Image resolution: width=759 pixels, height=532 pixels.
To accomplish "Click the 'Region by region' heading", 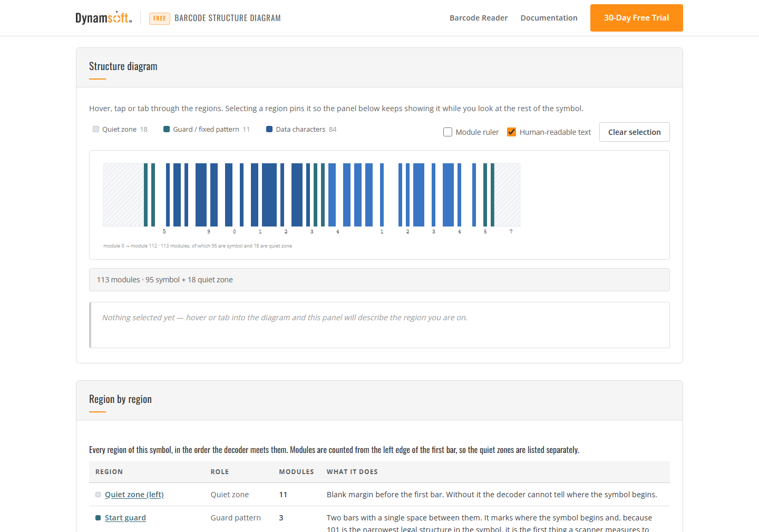I will pyautogui.click(x=120, y=399).
